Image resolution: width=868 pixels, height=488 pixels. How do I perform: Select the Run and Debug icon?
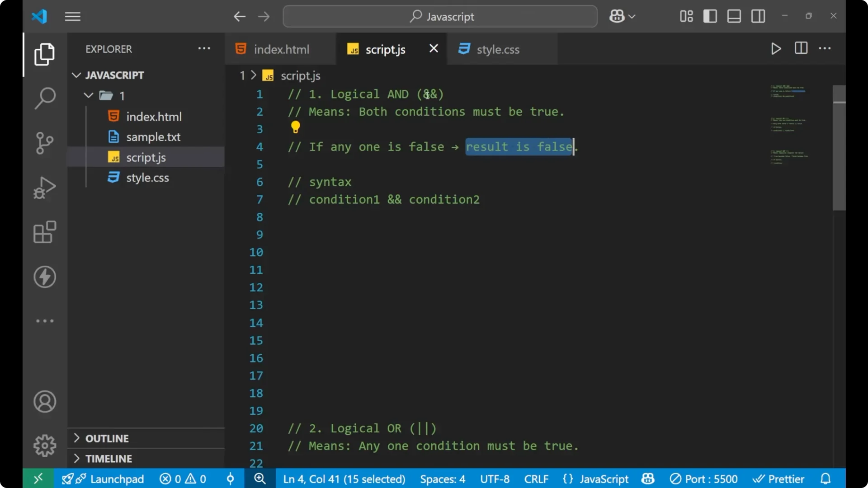pos(44,187)
